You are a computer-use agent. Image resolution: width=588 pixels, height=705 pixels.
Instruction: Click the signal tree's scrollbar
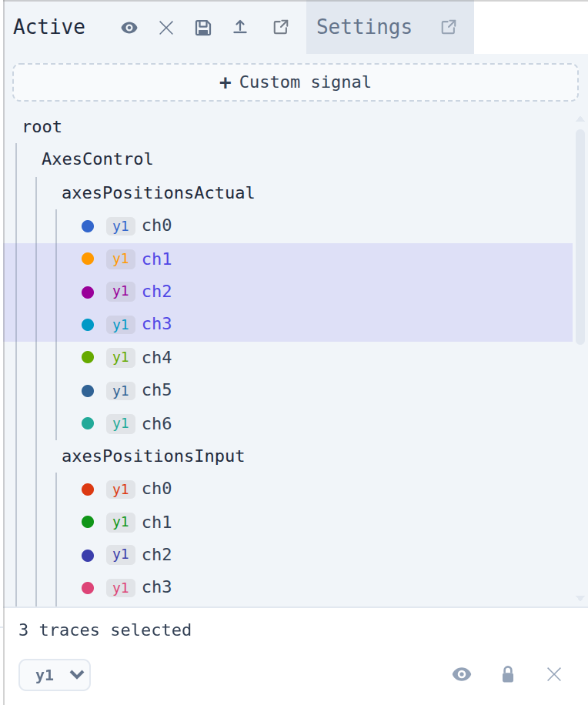click(x=580, y=236)
